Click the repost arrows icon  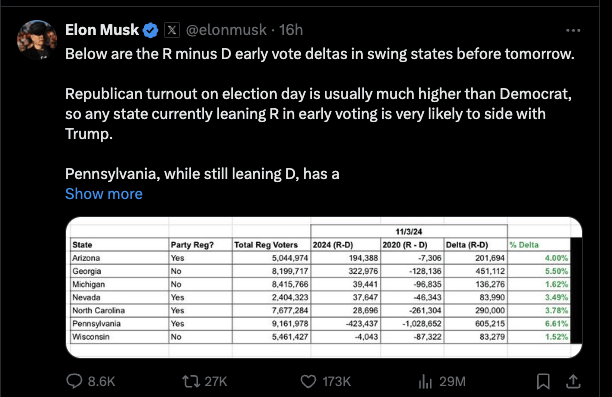[191, 381]
